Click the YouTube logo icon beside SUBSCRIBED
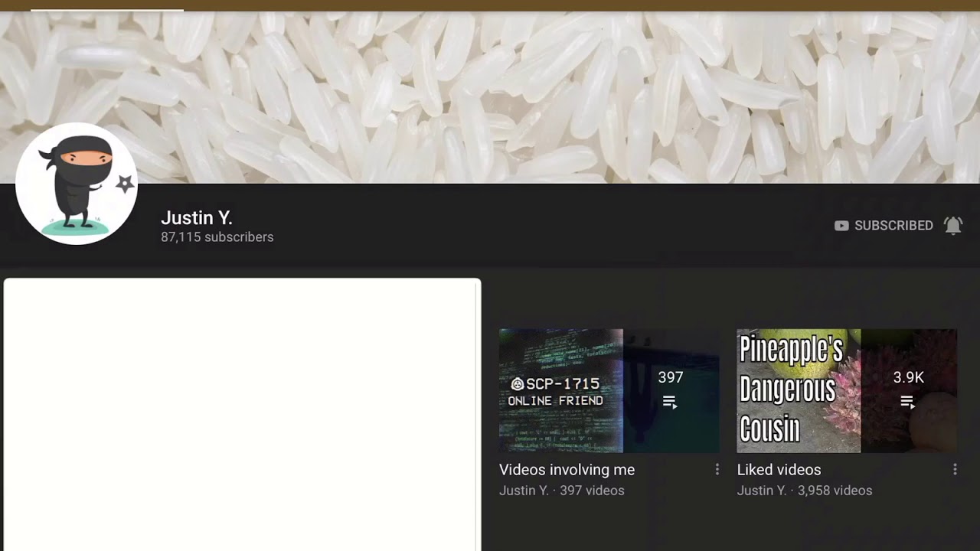The width and height of the screenshot is (980, 551). 841,226
